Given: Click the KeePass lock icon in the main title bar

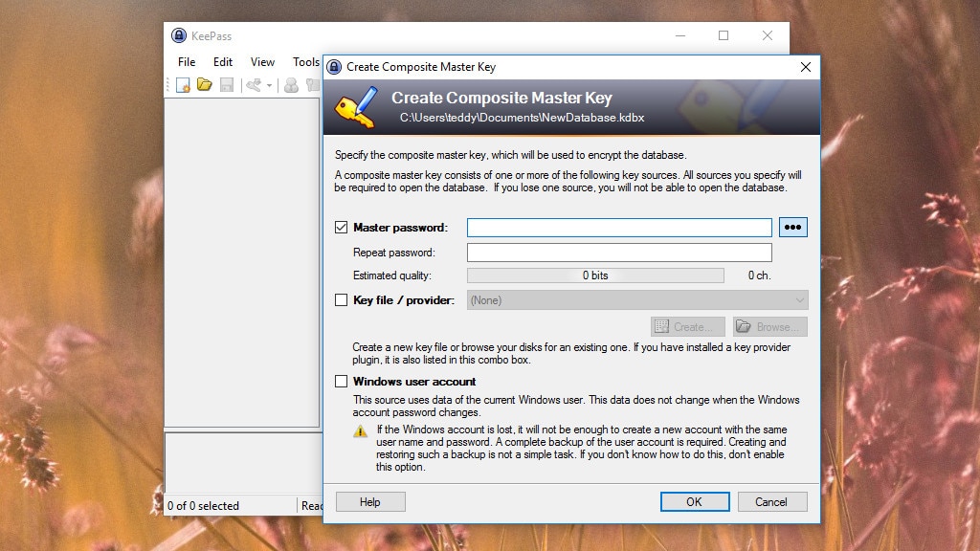Looking at the screenshot, I should coord(179,35).
